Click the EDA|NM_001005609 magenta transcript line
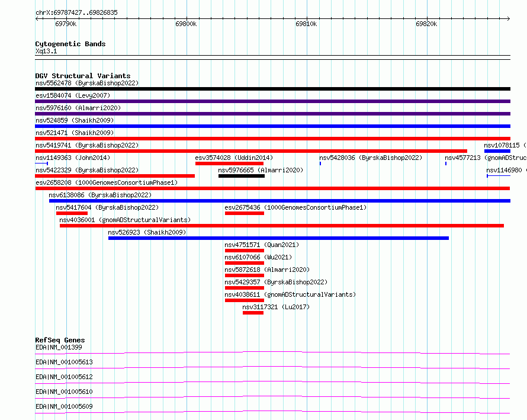The image size is (527, 420). pyautogui.click(x=272, y=412)
